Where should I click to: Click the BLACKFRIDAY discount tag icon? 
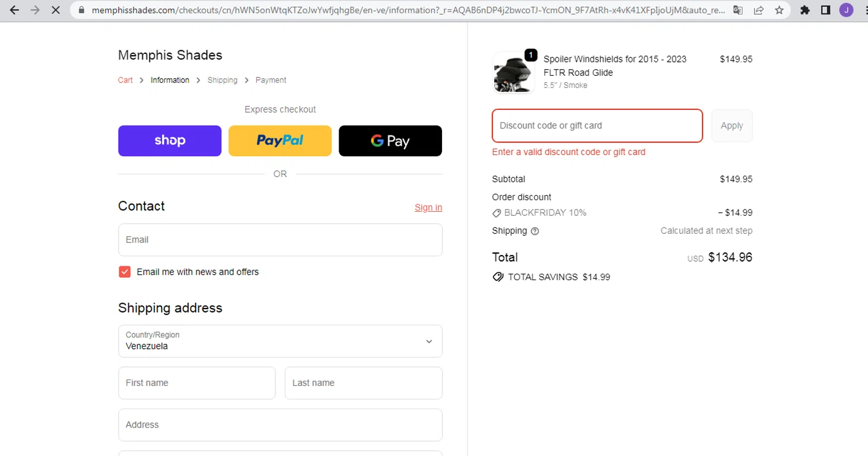pyautogui.click(x=496, y=212)
